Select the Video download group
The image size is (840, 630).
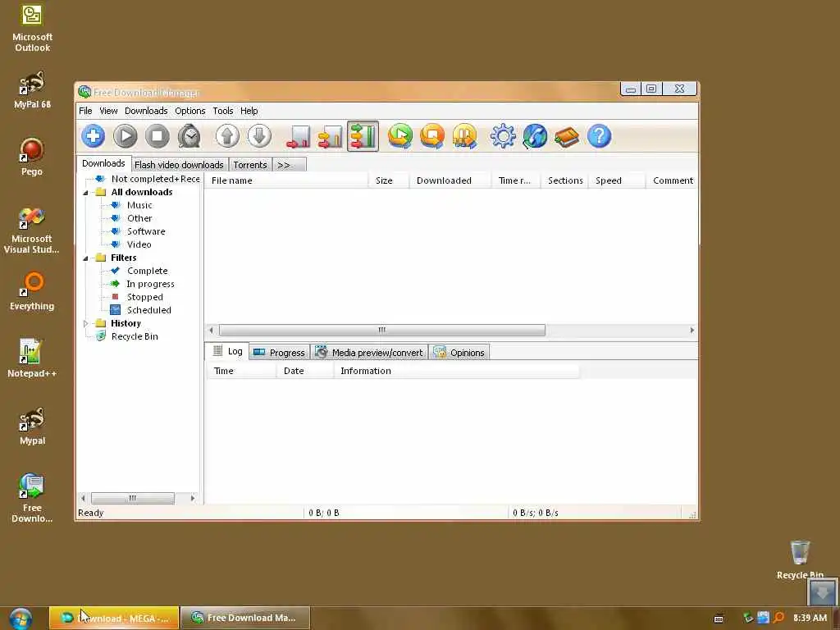point(139,244)
